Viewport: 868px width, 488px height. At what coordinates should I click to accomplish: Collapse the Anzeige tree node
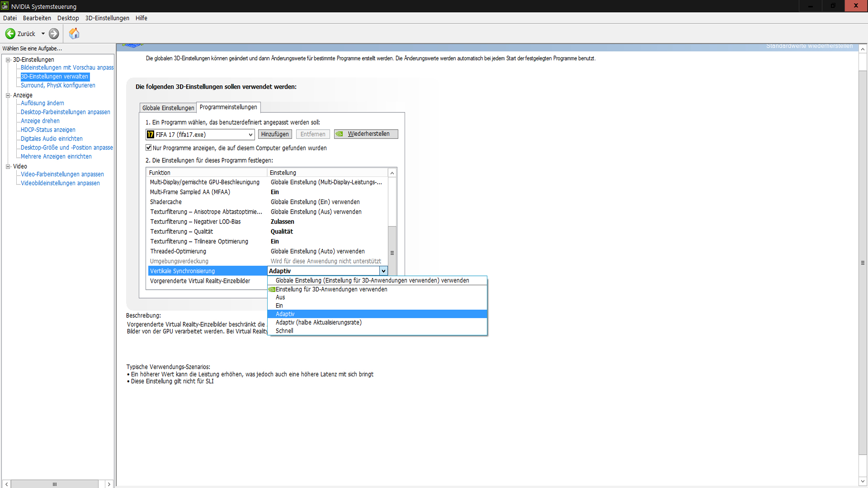tap(8, 95)
